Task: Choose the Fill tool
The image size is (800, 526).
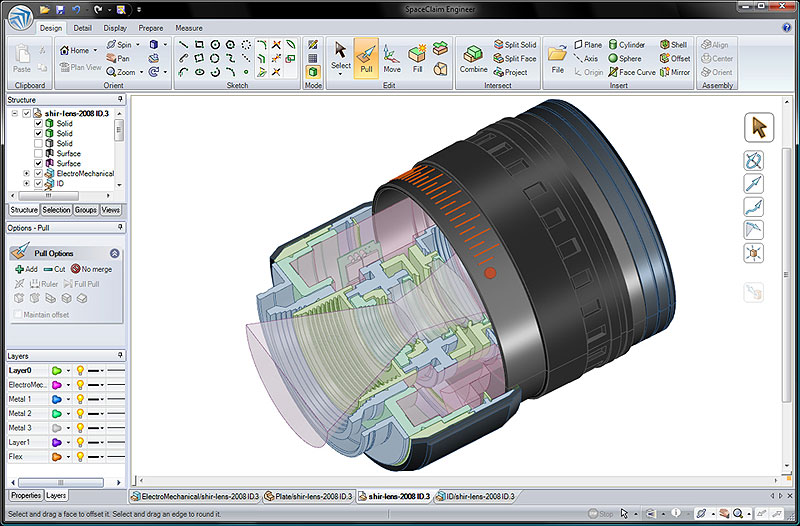Action: (418, 58)
